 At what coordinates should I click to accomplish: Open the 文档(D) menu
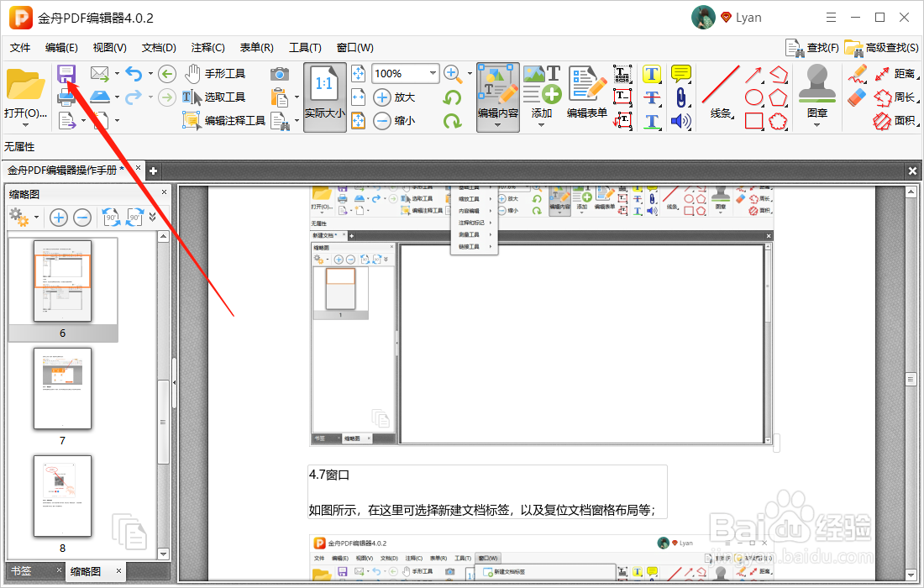(159, 48)
